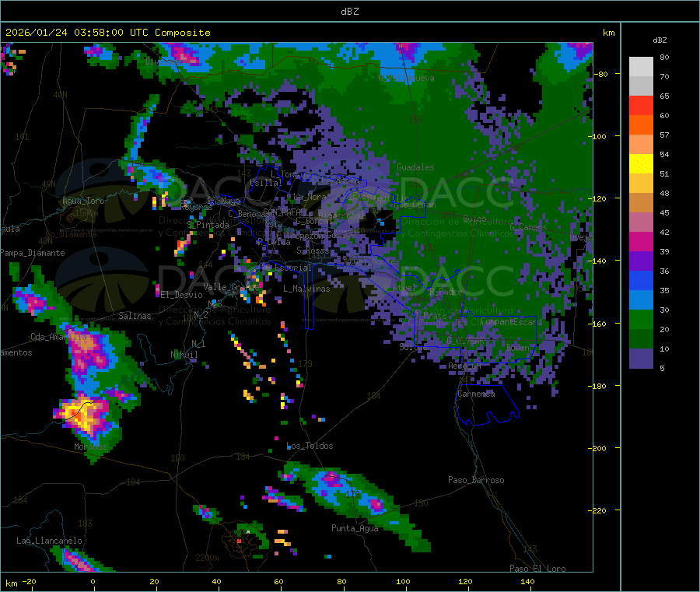Click the 'Lag.Llancanelo' map label
The height and width of the screenshot is (592, 700).
tap(49, 541)
